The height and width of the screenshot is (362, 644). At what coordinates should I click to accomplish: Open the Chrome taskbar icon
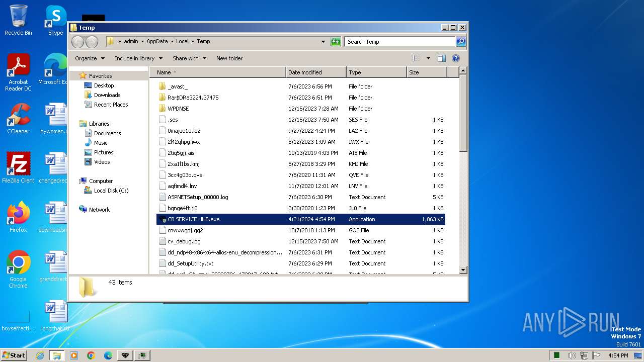click(x=91, y=355)
